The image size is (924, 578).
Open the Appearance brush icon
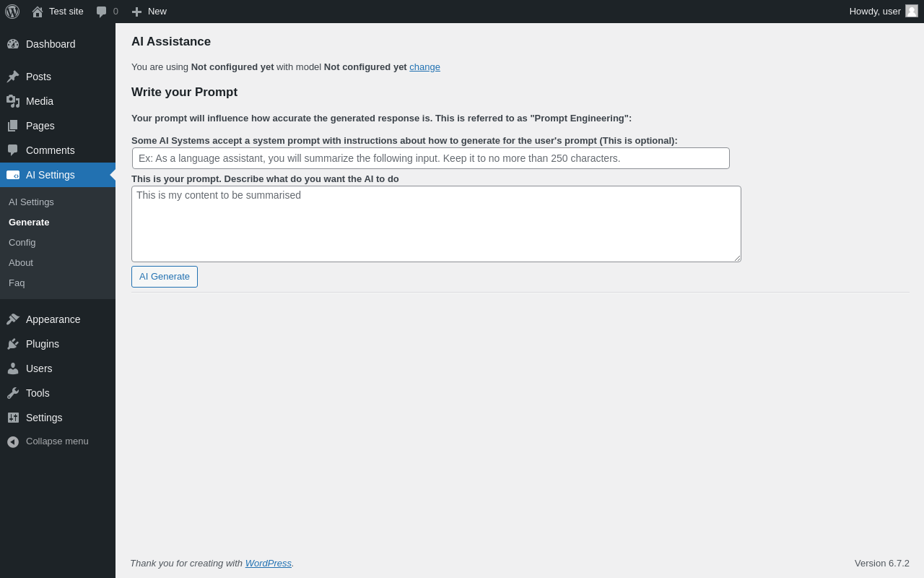[13, 319]
